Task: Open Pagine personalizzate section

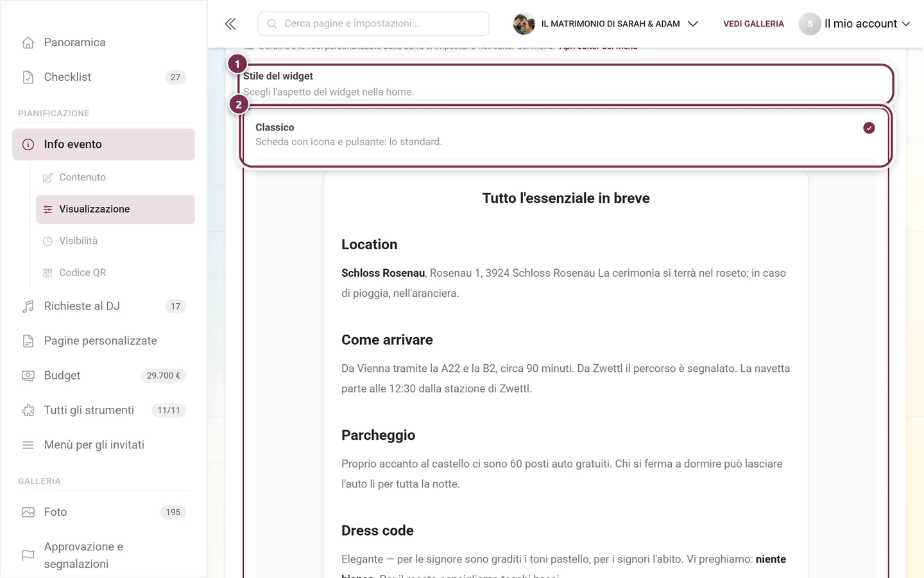Action: click(103, 341)
